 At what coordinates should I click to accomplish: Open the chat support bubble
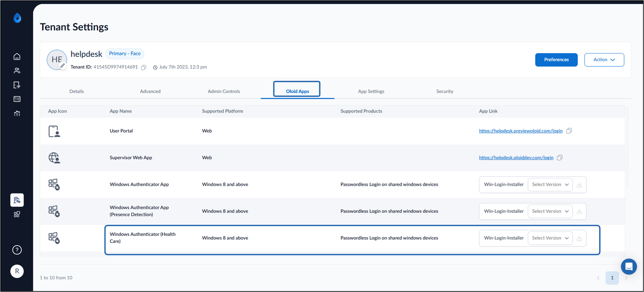pyautogui.click(x=629, y=267)
